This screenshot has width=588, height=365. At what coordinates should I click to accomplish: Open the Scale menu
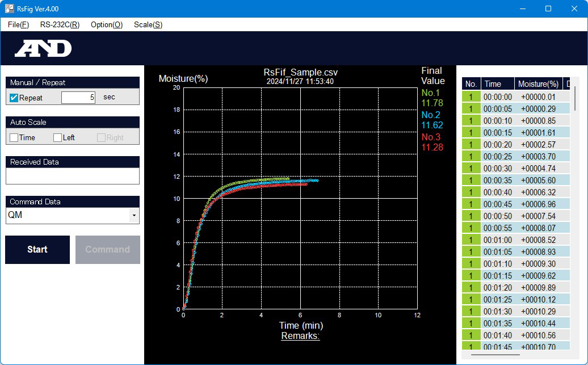(x=148, y=24)
